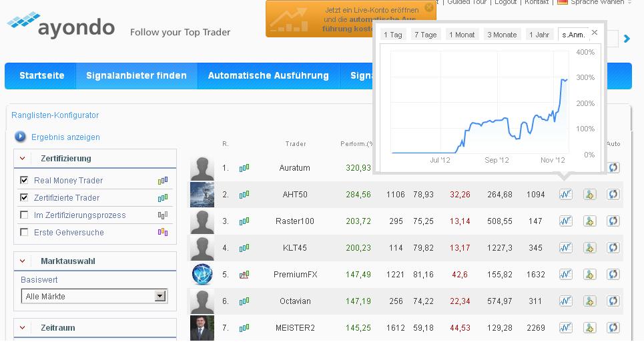Click the follow trader icon for Octavian

589,301
